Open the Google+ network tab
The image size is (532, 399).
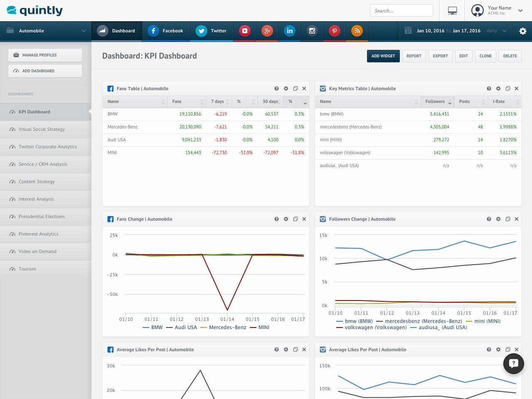pos(267,31)
